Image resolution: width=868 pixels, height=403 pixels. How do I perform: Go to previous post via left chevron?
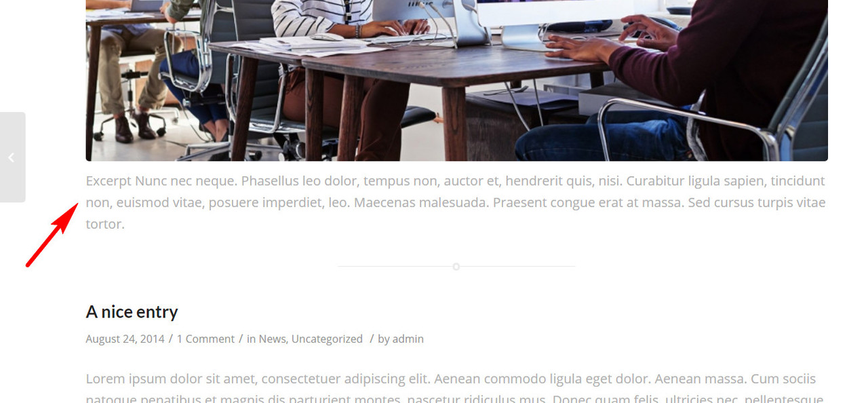12,157
